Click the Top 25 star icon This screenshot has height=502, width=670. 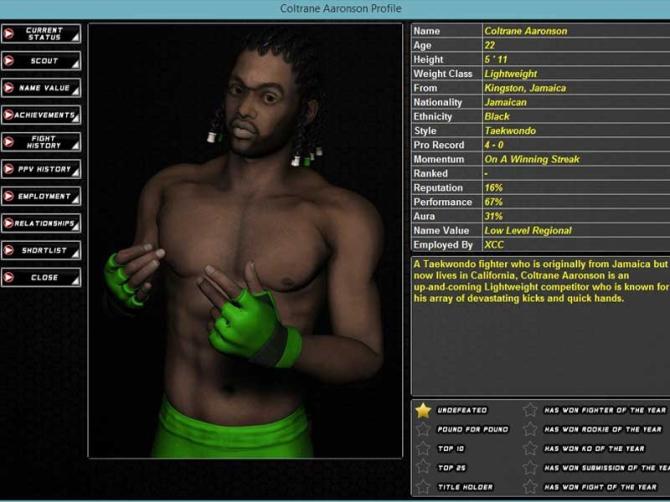[423, 467]
